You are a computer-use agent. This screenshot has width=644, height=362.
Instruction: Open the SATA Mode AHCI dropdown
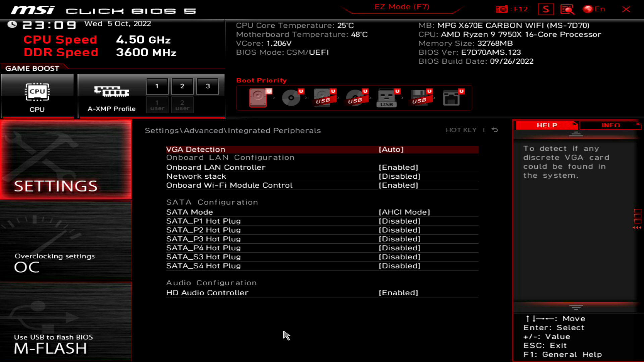[x=404, y=212]
